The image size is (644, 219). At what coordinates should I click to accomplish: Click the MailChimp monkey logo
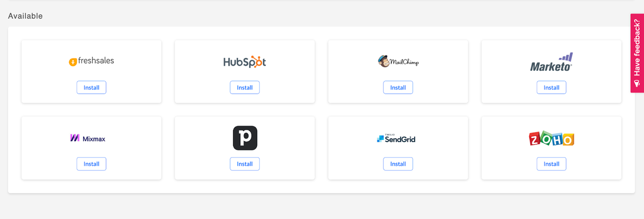(398, 62)
